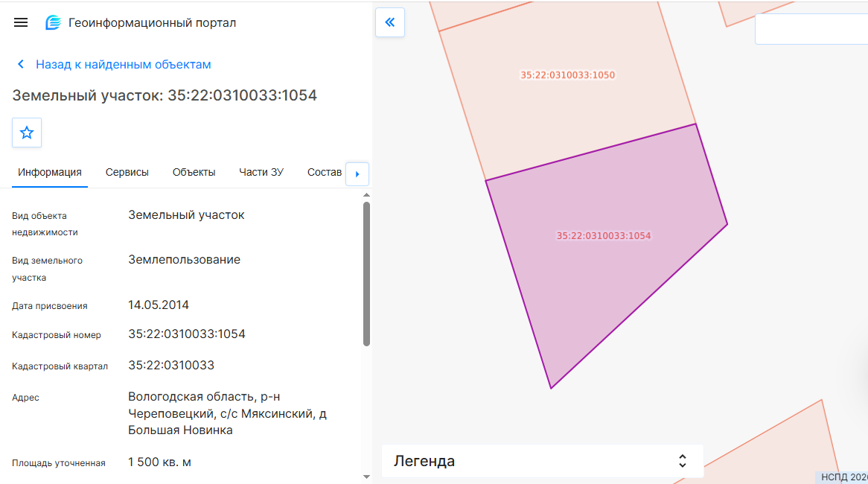This screenshot has width=868, height=484.
Task: Open the hamburger main menu
Action: point(21,22)
